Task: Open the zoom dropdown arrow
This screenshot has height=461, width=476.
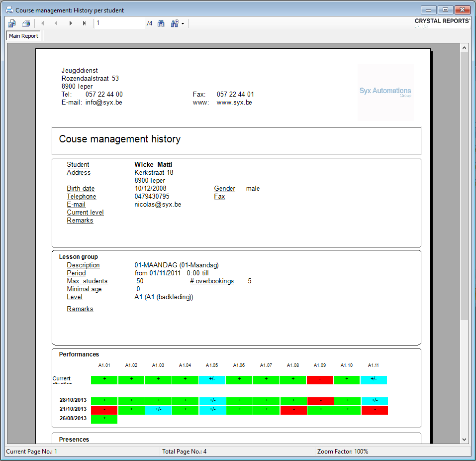Action: tap(183, 24)
